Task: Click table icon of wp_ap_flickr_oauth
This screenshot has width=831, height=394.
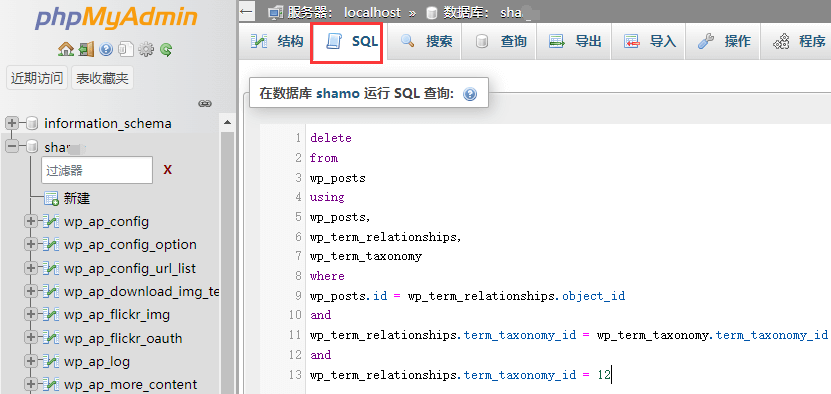Action: point(51,338)
